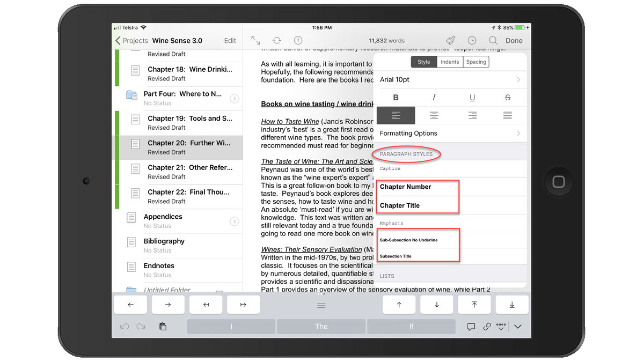This screenshot has width=644, height=362.
Task: Show the 11,832 words count
Action: point(386,41)
